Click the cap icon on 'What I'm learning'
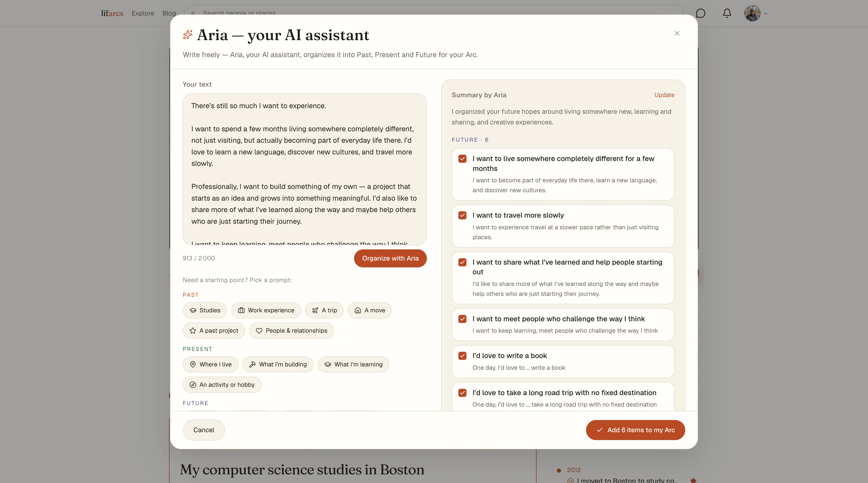Image resolution: width=868 pixels, height=483 pixels. [x=327, y=364]
